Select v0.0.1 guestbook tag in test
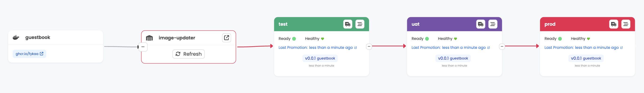Viewport: 644px width, 93px height. pyautogui.click(x=320, y=58)
